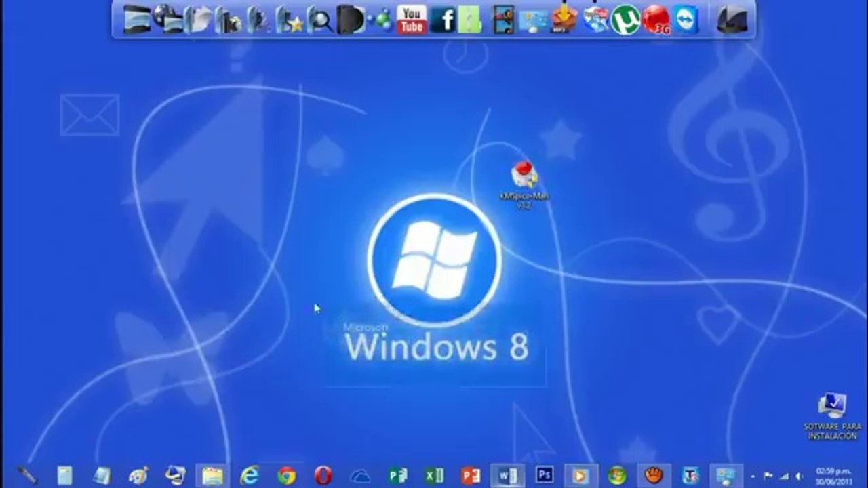Launch Internet Explorer from the taskbar
The image size is (868, 488).
coord(250,476)
